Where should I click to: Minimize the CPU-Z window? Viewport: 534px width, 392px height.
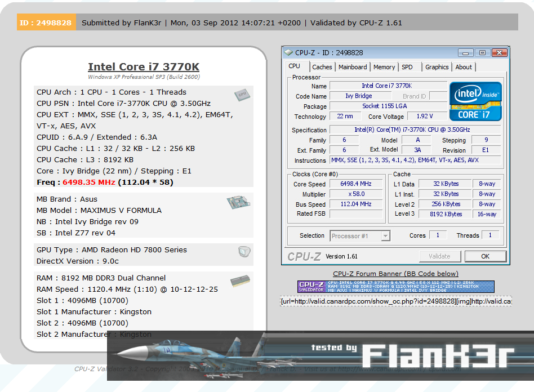click(x=465, y=53)
